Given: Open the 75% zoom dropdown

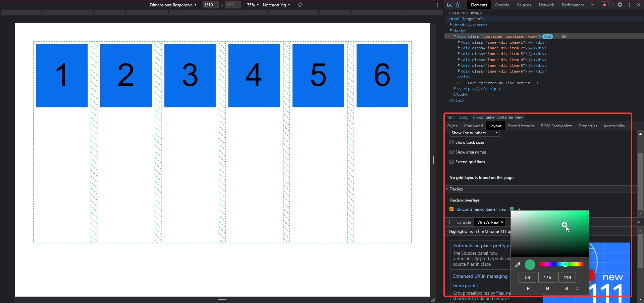Looking at the screenshot, I should point(253,5).
